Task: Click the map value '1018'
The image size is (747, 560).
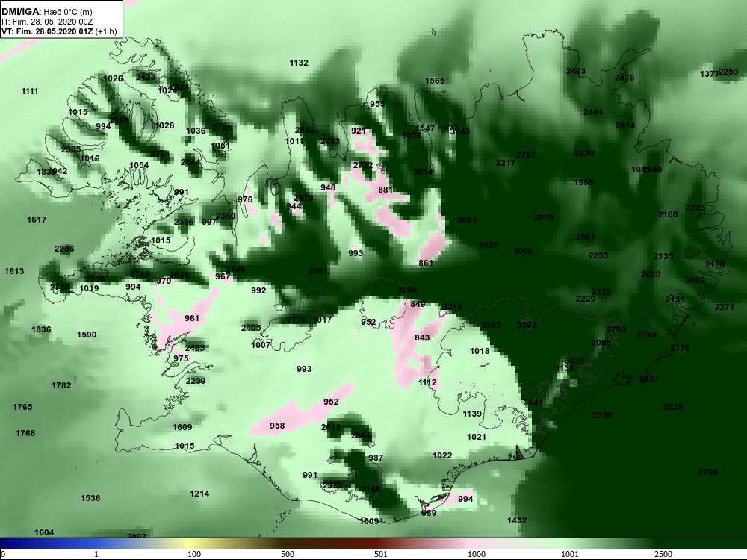Action: tap(480, 352)
